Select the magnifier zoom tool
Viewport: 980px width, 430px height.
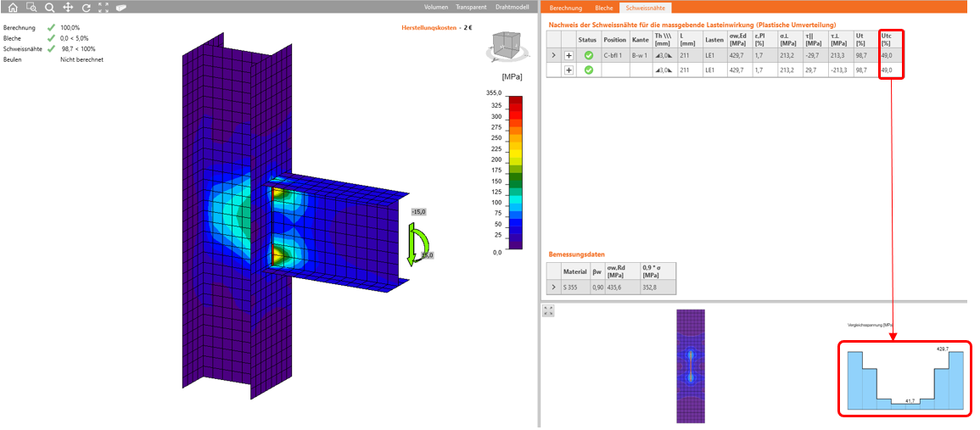pyautogui.click(x=49, y=8)
